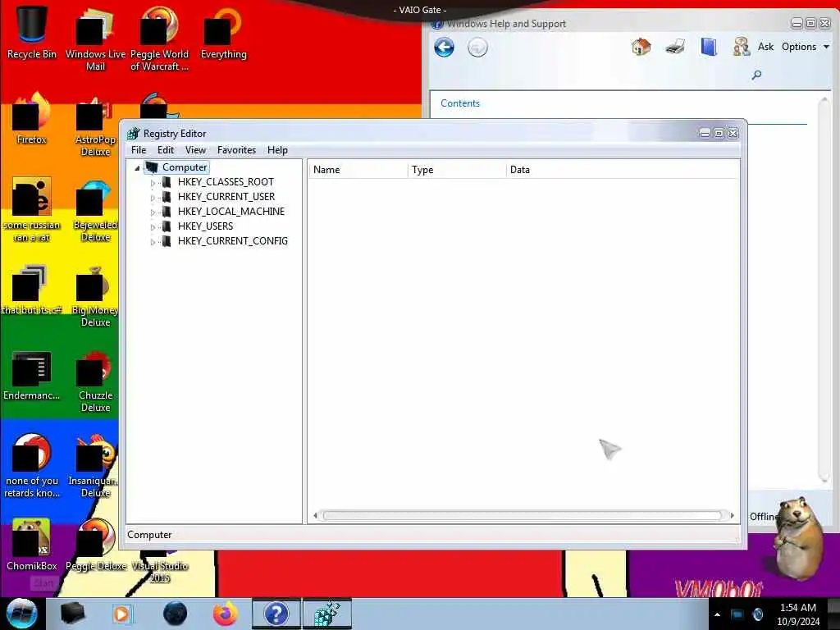Click Back arrow in Help and Support

point(444,48)
